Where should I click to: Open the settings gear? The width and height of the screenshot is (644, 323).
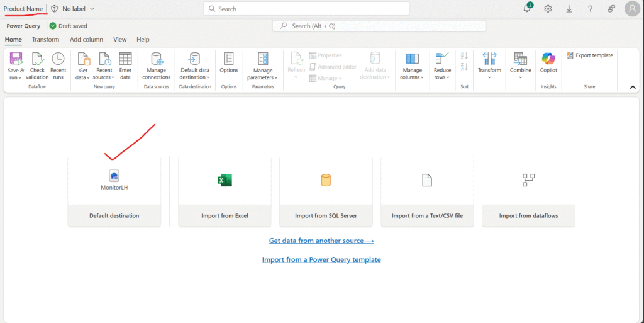(x=548, y=9)
